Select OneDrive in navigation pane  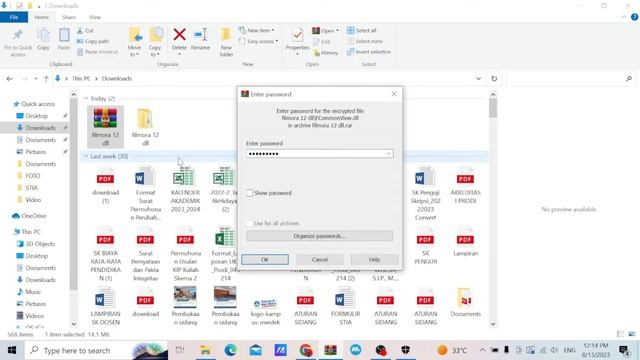(33, 216)
